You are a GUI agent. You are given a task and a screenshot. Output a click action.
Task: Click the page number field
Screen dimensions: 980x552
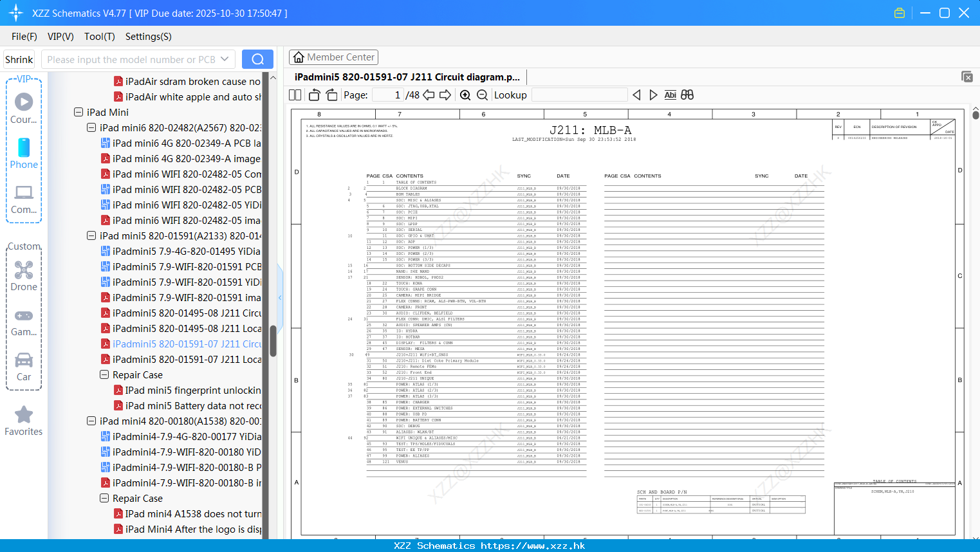coord(388,95)
